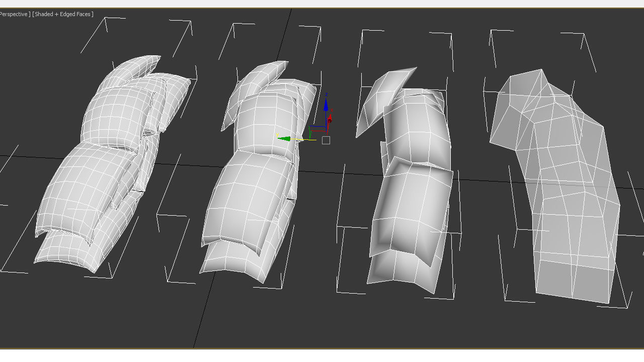
Task: Click the green Y axis gizmo arrow
Action: pos(284,138)
